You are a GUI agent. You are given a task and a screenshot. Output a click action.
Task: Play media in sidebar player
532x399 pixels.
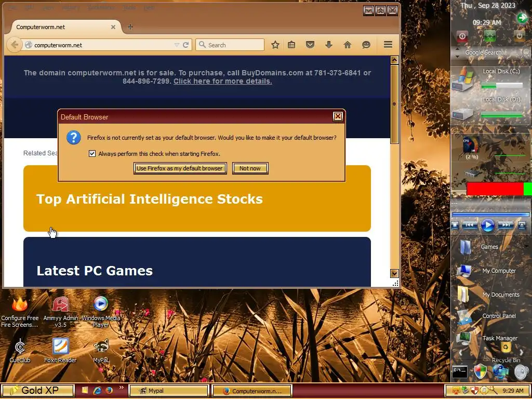pos(487,225)
